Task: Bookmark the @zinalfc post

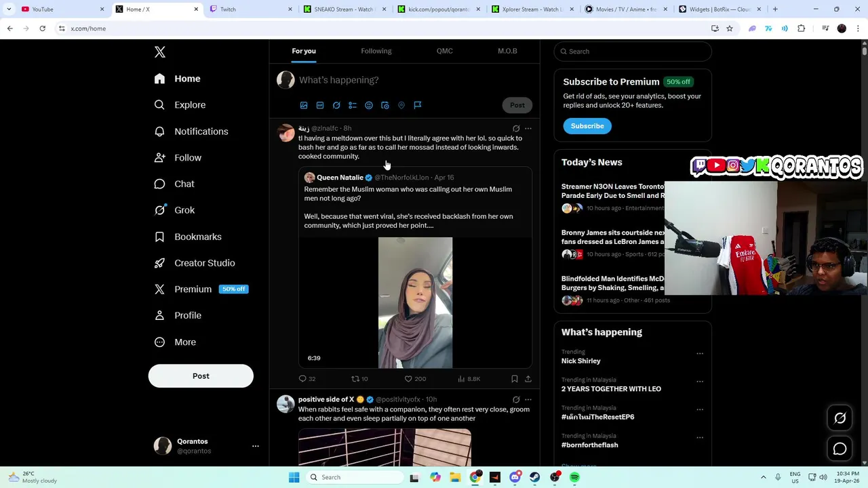Action: click(515, 379)
